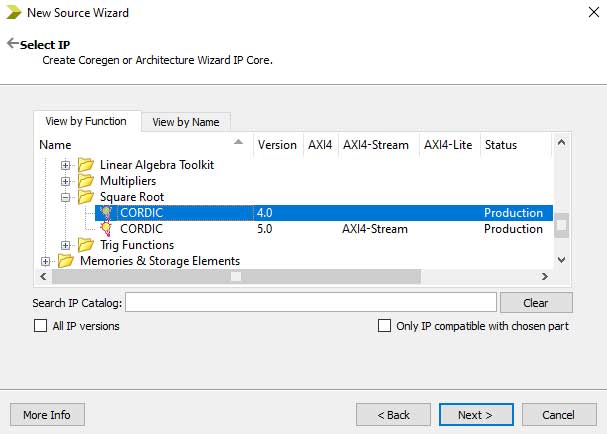Enable the All IP versions checkbox
Screen dimensions: 607x434
[41, 326]
